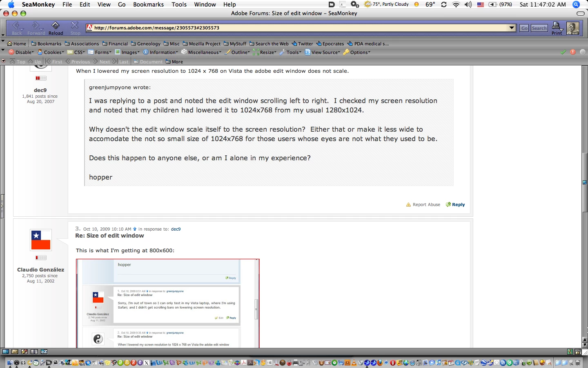
Task: Click the SeaMonkey throbber portrait icon
Action: [x=573, y=28]
